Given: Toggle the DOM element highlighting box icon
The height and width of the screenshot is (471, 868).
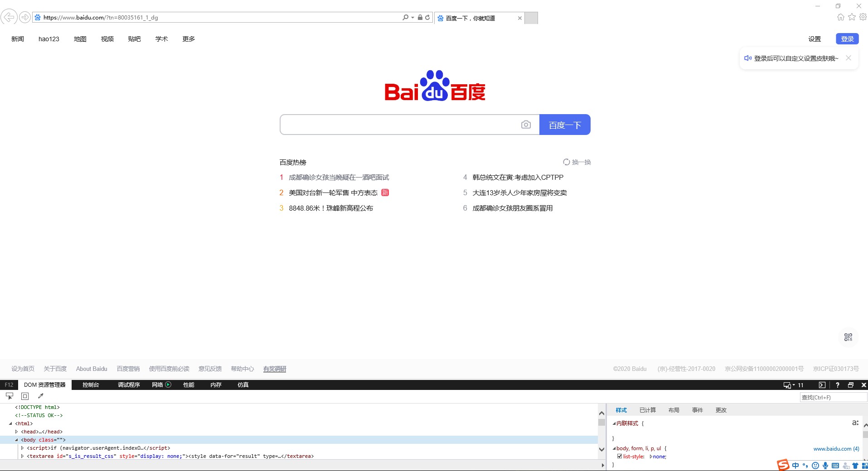Looking at the screenshot, I should (25, 396).
